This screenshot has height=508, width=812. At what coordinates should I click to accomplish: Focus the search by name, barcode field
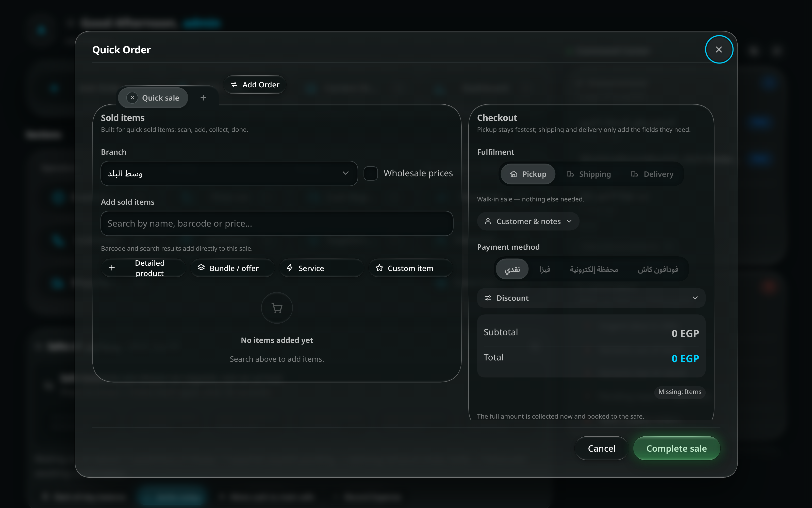point(277,224)
